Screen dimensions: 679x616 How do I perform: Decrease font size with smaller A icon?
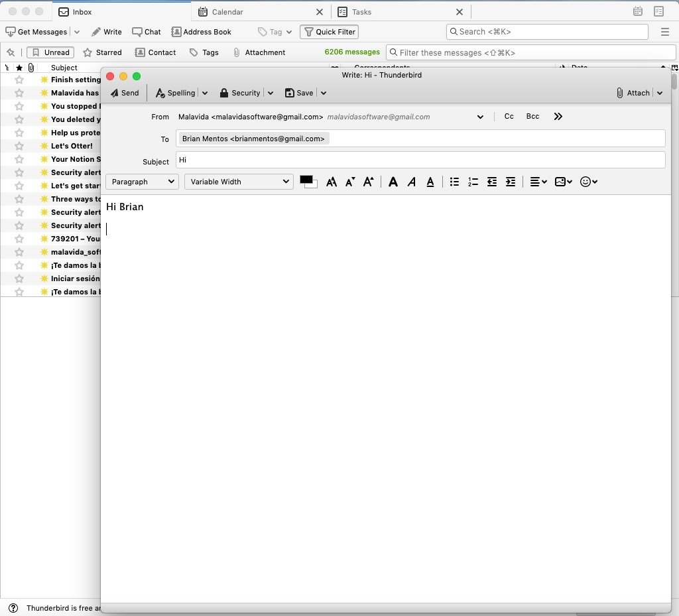point(350,182)
